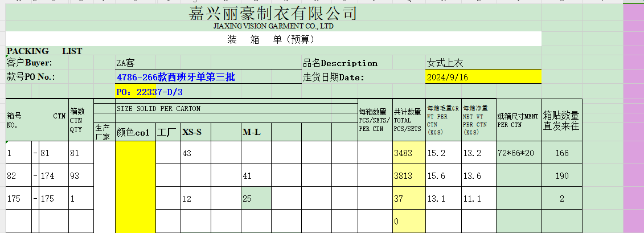Click the carton sticker quantity cell 190
The width and height of the screenshot is (644, 233).
pyautogui.click(x=561, y=176)
